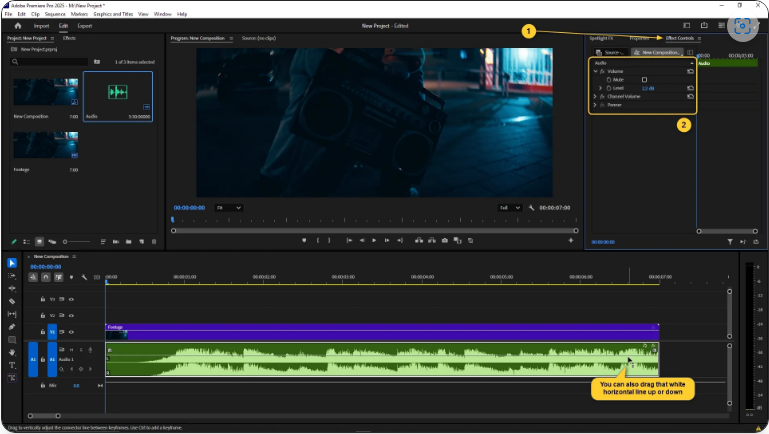Click Export Frame camera icon
Image resolution: width=769 pixels, height=434 pixels.
click(444, 241)
